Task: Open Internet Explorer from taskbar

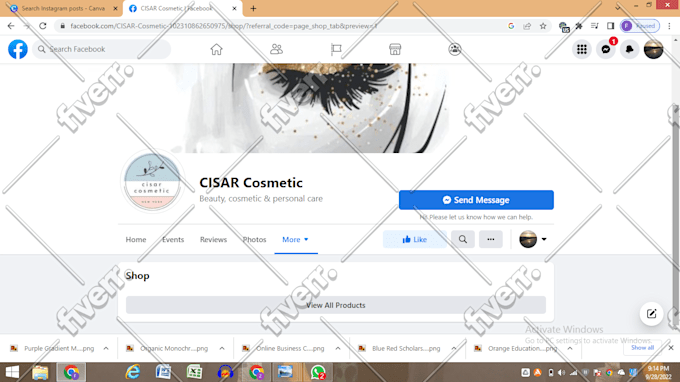Action: click(x=133, y=372)
